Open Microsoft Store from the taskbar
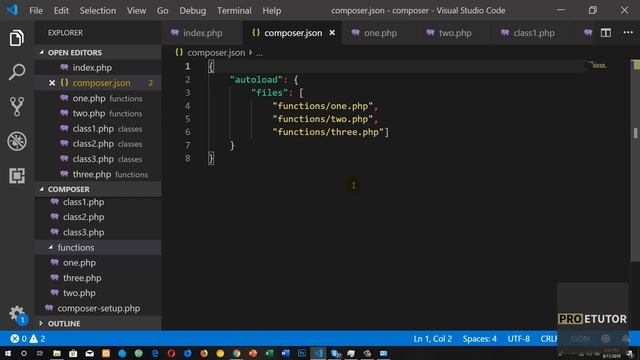The width and height of the screenshot is (640, 360). click(73, 353)
